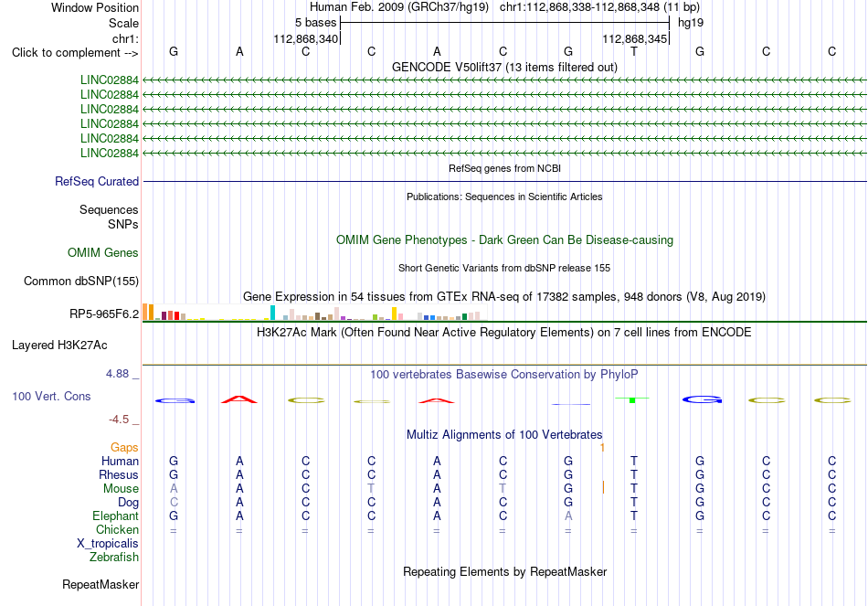Click the tall cyan bar in the GTEx expression chart
868x606 pixels.
point(272,313)
